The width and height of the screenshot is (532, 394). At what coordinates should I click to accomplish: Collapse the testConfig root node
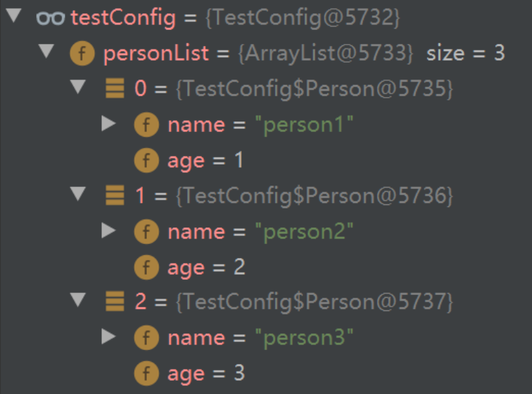[x=14, y=15]
